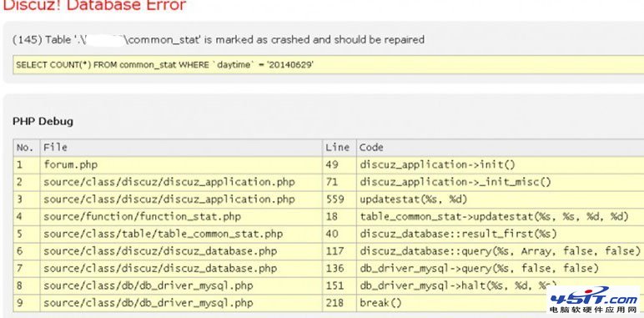Click the 'Discuz! Database Error' heading
The image size is (644, 318).
point(94,5)
